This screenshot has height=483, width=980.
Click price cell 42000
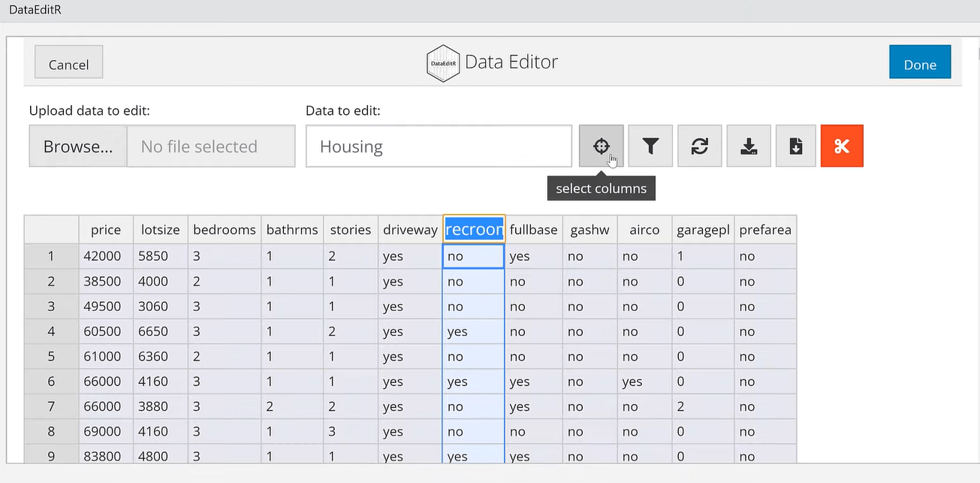pyautogui.click(x=106, y=256)
